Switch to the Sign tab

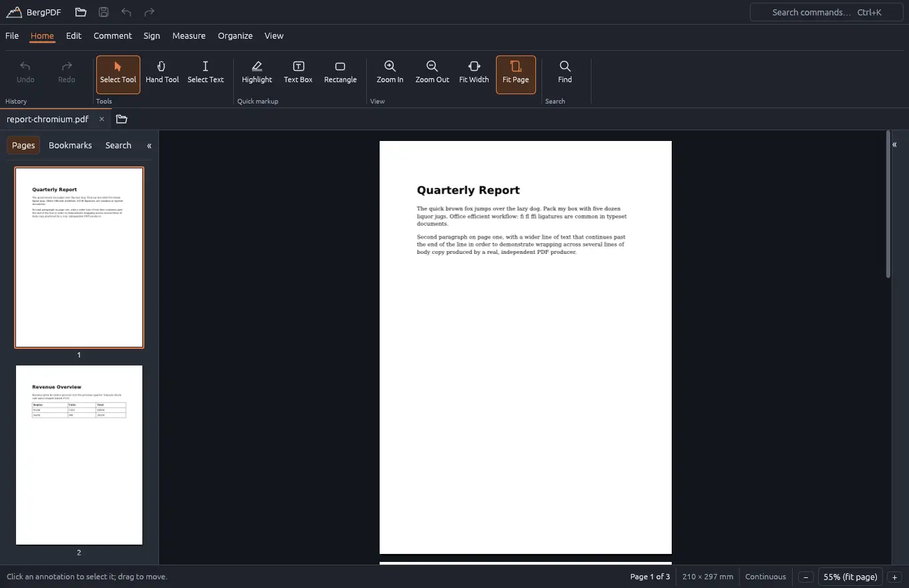152,36
